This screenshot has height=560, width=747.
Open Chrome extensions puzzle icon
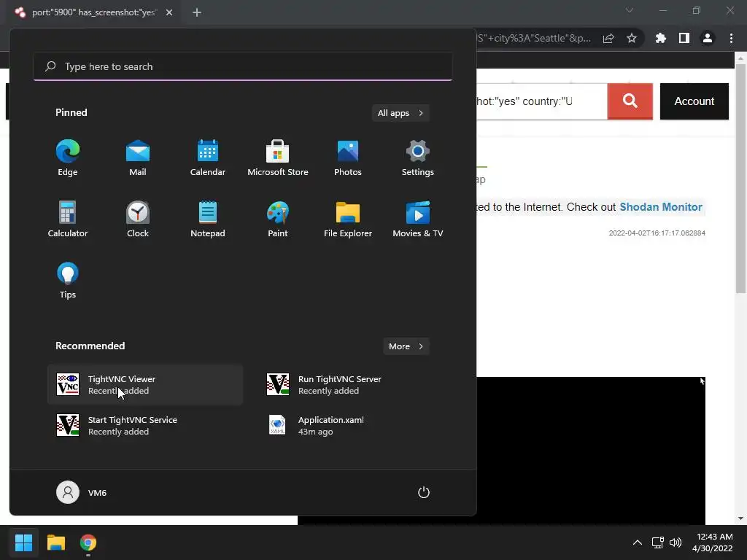click(x=660, y=38)
